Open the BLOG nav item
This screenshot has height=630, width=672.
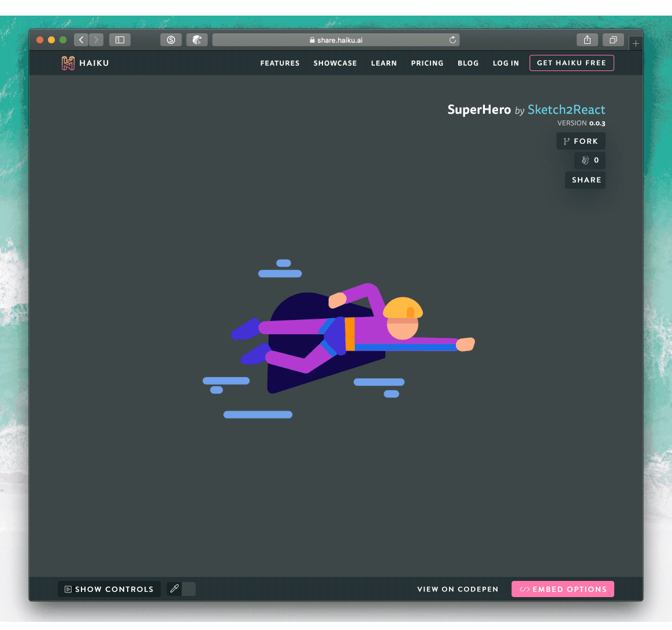pos(468,63)
